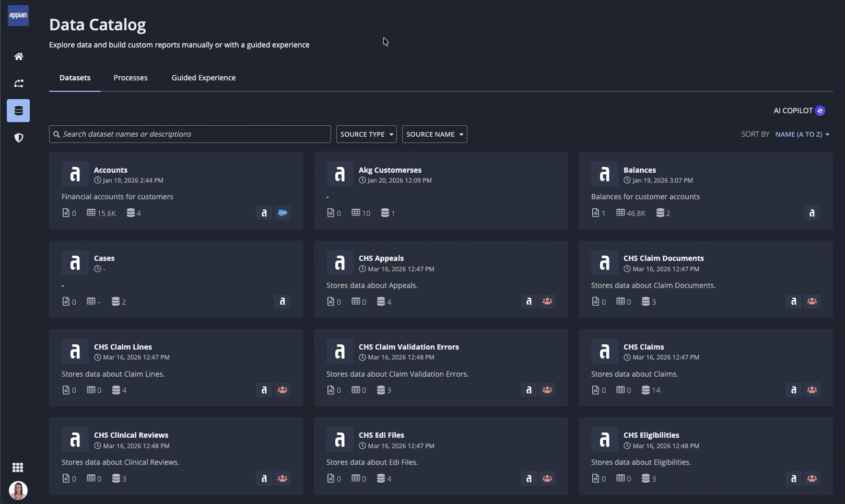
Task: Open the Name (A to Z) sort dropdown
Action: click(802, 134)
